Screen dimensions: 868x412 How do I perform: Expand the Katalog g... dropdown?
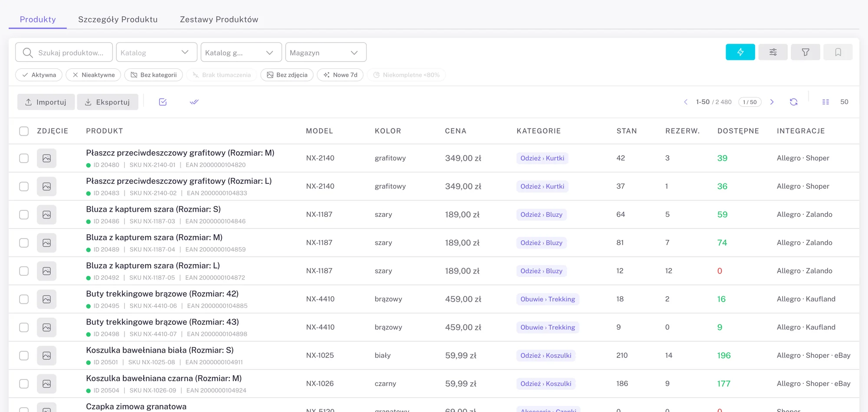click(x=241, y=52)
